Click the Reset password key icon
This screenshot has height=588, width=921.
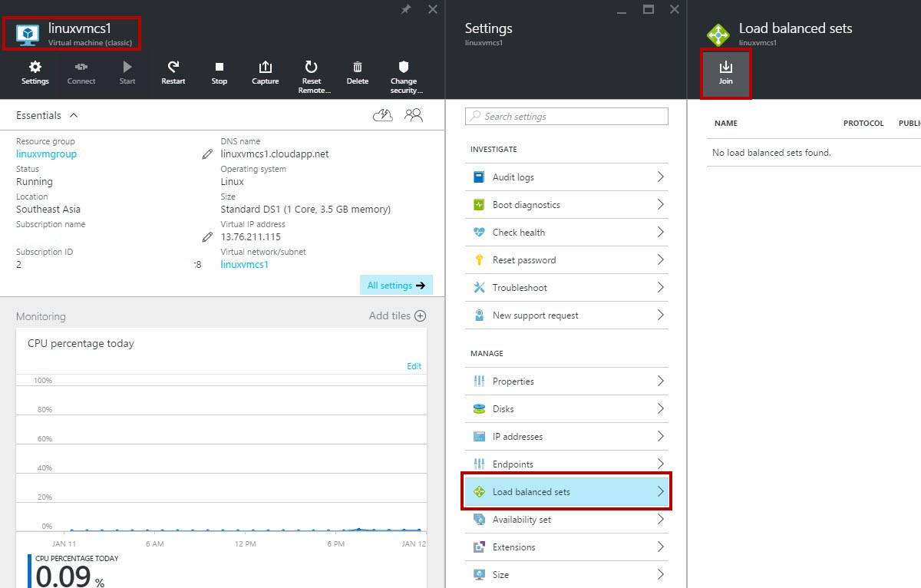click(x=479, y=259)
